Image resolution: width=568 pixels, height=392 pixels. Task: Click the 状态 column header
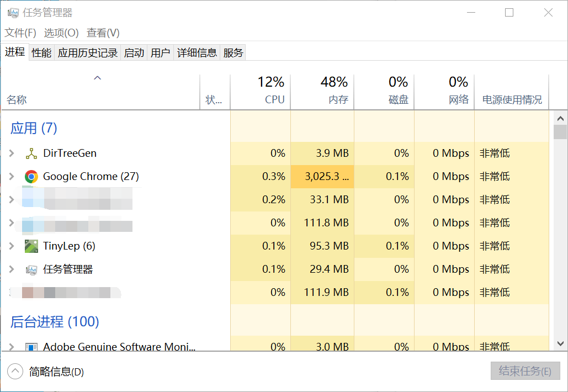[215, 92]
